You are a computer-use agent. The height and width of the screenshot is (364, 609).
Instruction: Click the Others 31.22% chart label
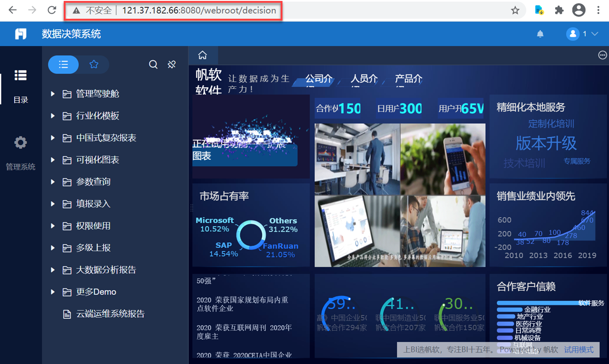[283, 225]
